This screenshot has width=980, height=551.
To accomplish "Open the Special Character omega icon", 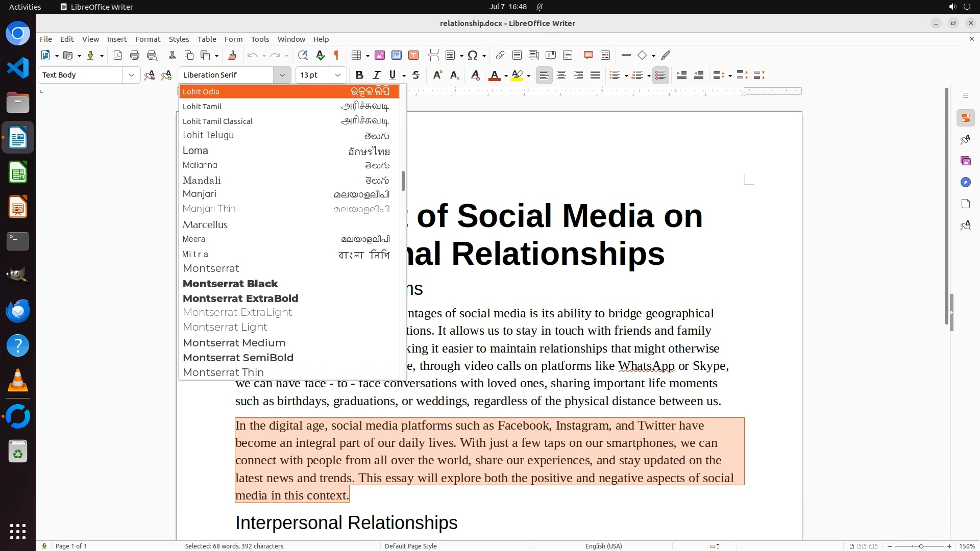I will (473, 55).
